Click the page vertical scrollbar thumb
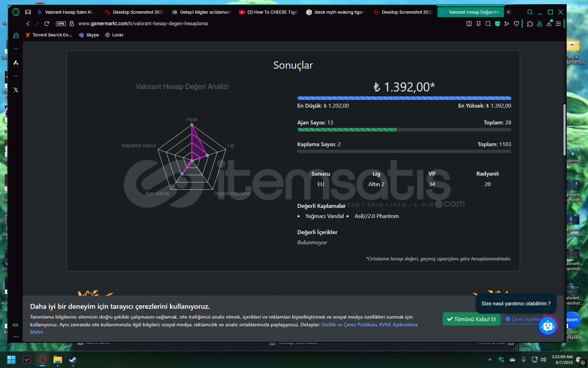 click(565, 130)
